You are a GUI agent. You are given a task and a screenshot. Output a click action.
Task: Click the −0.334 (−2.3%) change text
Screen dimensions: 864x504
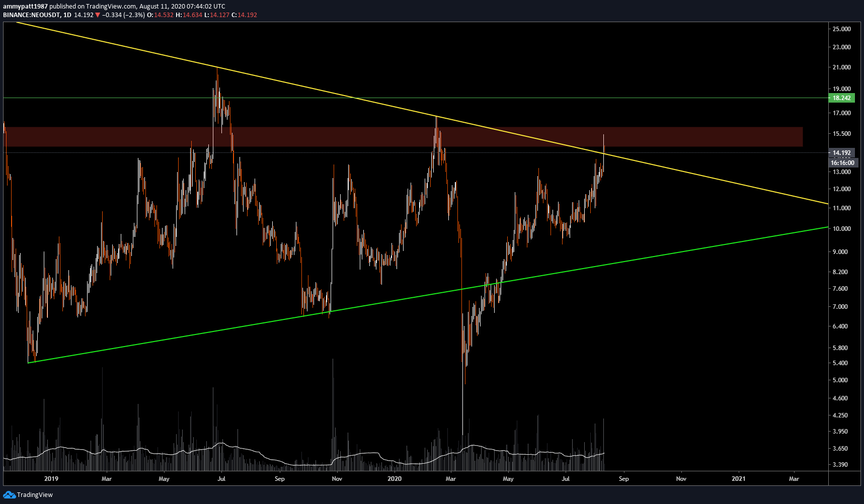tap(124, 15)
